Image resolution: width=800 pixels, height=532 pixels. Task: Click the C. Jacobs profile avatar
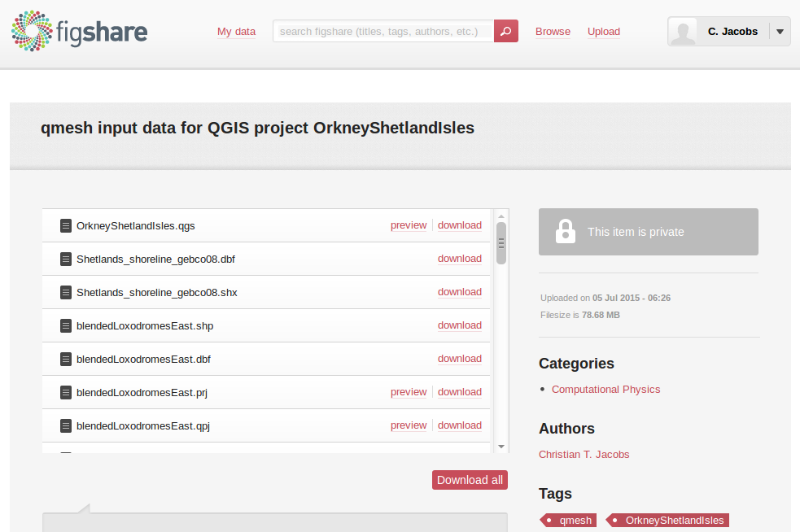pyautogui.click(x=685, y=32)
